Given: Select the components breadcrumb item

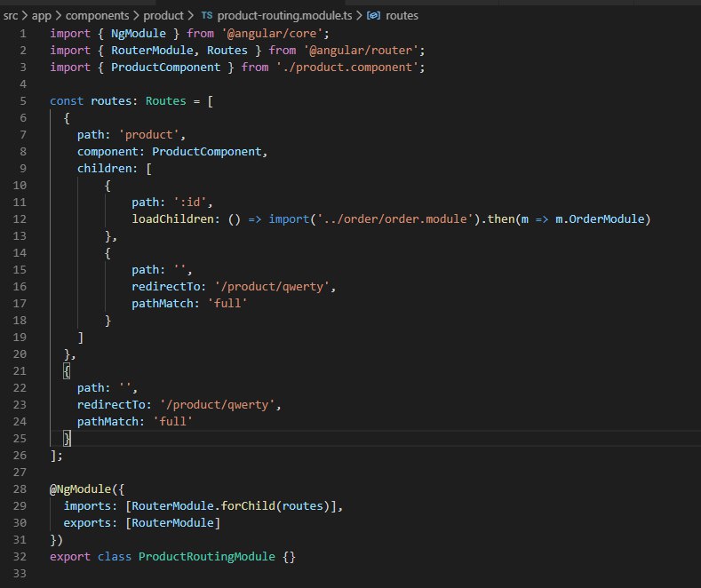Looking at the screenshot, I should (x=97, y=16).
